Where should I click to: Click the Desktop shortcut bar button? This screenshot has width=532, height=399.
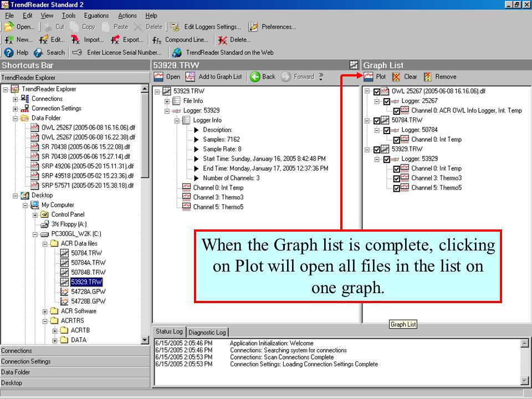(75, 383)
